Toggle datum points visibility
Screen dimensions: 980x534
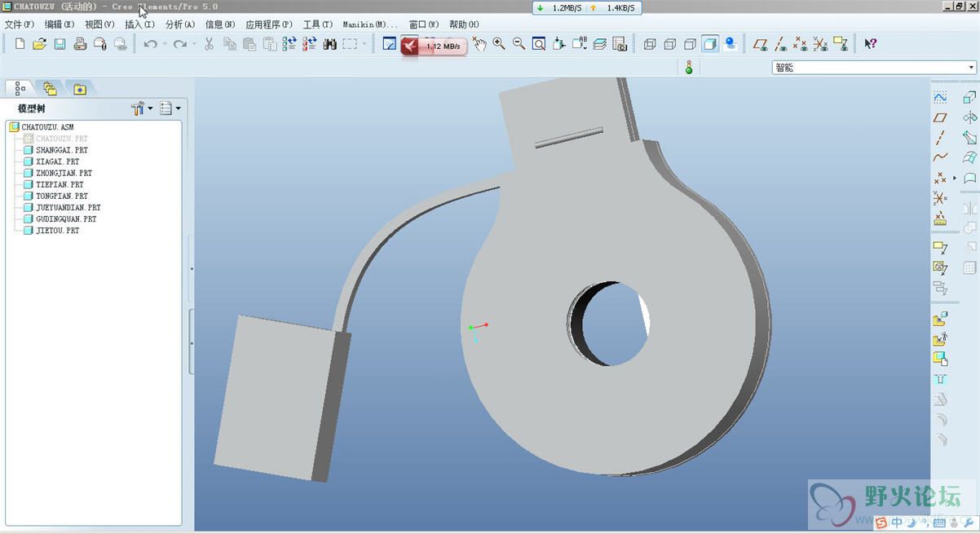801,44
